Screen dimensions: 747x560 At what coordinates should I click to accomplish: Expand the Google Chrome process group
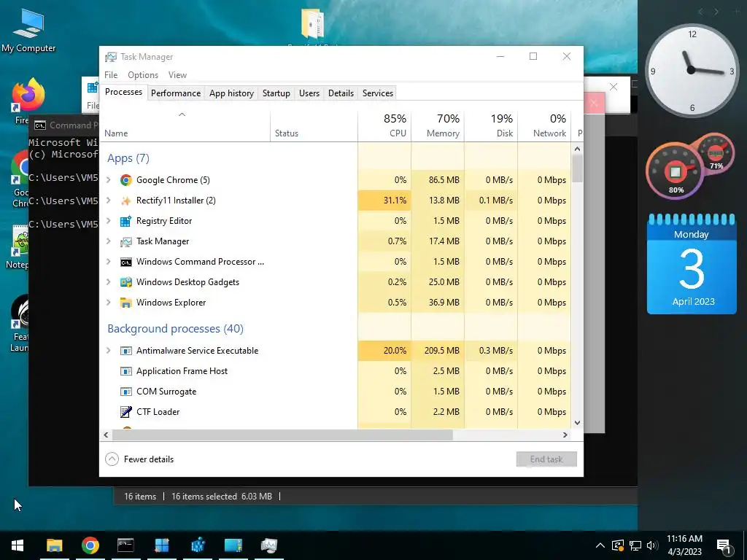point(109,180)
